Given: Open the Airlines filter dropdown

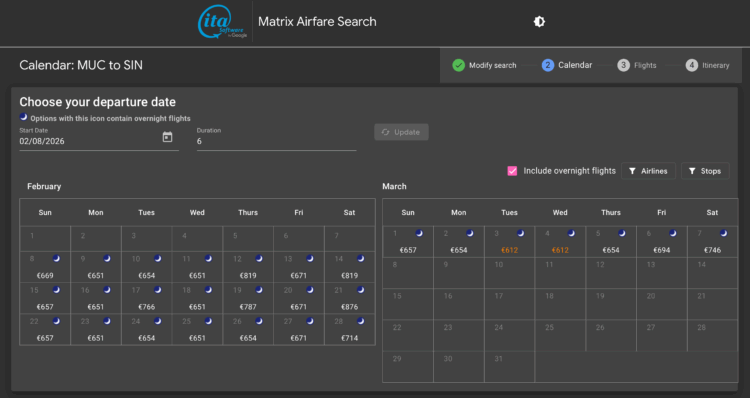Looking at the screenshot, I should pos(648,171).
